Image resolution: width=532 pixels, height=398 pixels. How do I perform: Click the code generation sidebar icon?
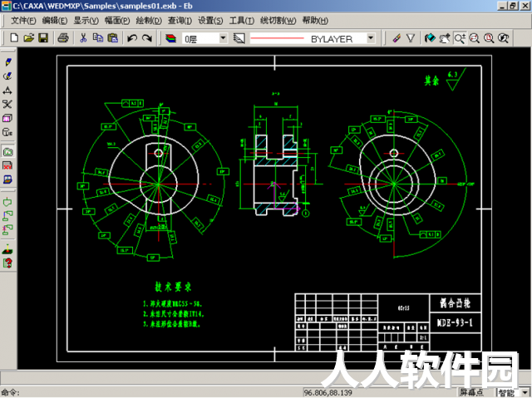click(7, 249)
